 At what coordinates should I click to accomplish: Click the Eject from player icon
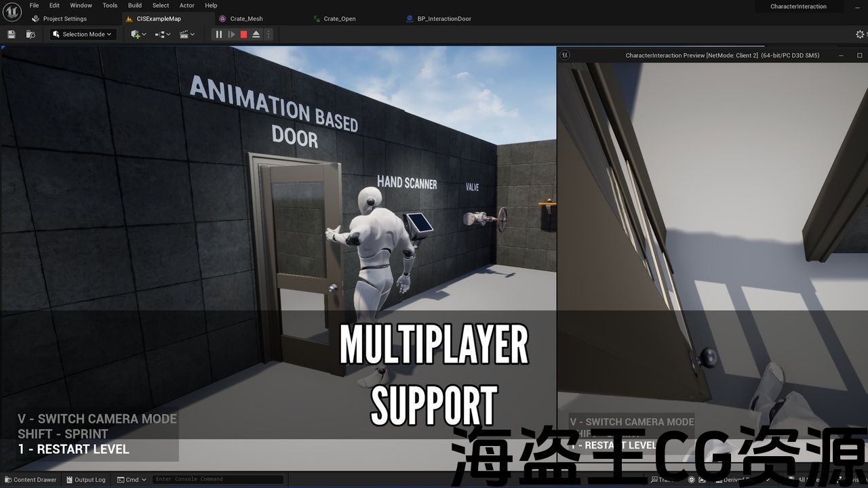(x=256, y=34)
